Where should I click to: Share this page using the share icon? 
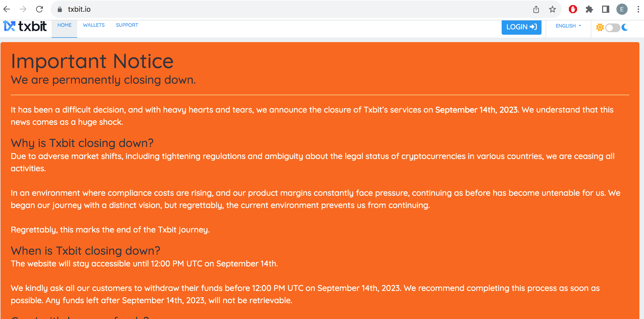click(536, 9)
